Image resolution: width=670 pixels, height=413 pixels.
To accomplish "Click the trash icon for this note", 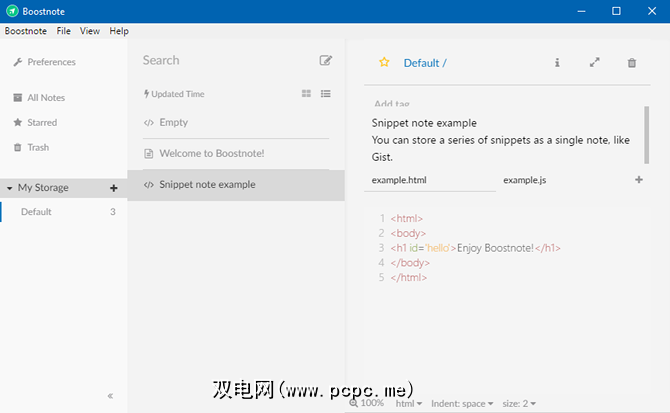I will 632,63.
